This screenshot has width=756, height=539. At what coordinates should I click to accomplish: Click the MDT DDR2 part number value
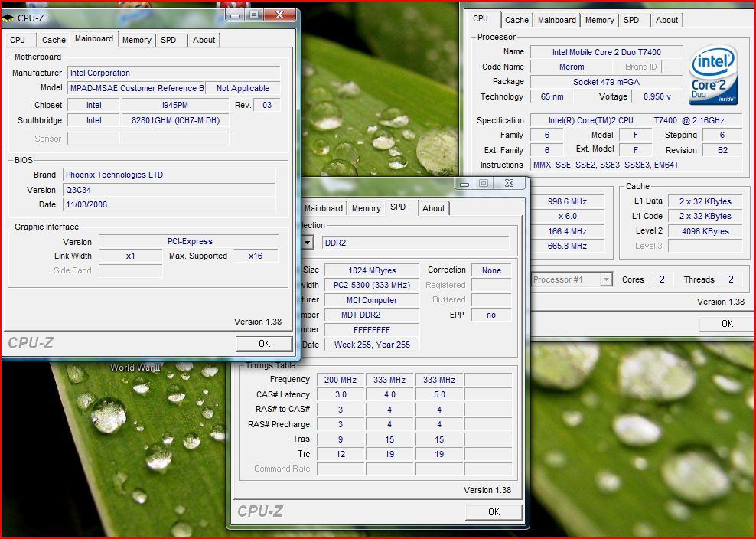pyautogui.click(x=372, y=315)
